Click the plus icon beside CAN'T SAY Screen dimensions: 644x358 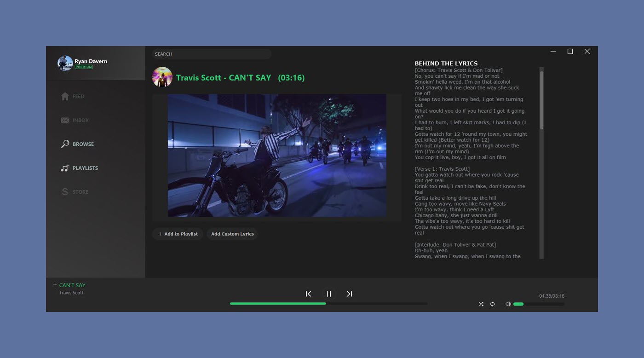click(x=55, y=285)
